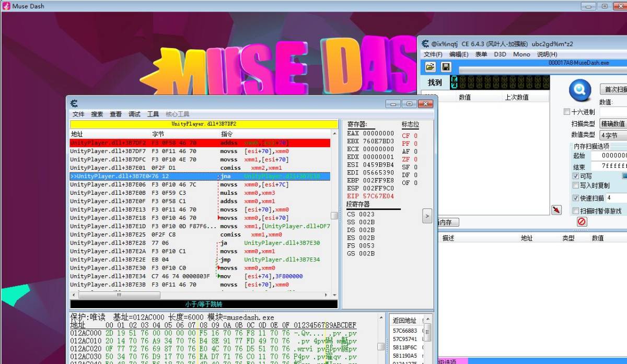Click the EBX register value 760E7BD3

tap(379, 142)
